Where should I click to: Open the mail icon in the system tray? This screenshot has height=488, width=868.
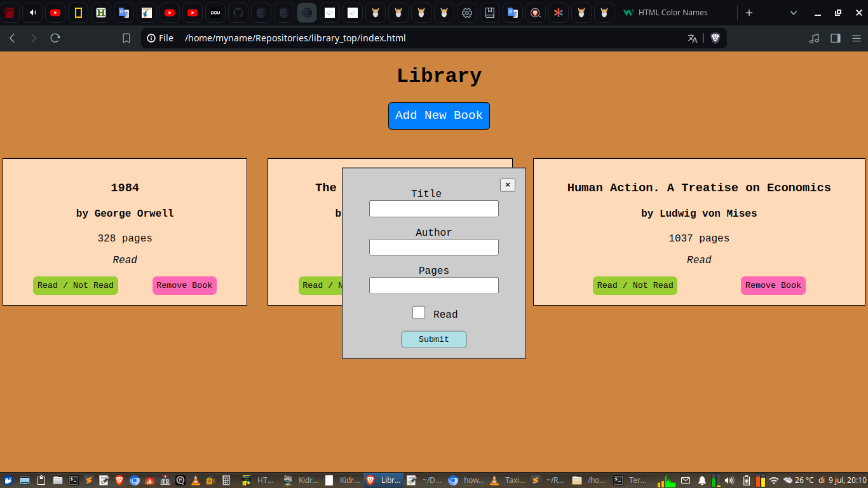pyautogui.click(x=686, y=480)
